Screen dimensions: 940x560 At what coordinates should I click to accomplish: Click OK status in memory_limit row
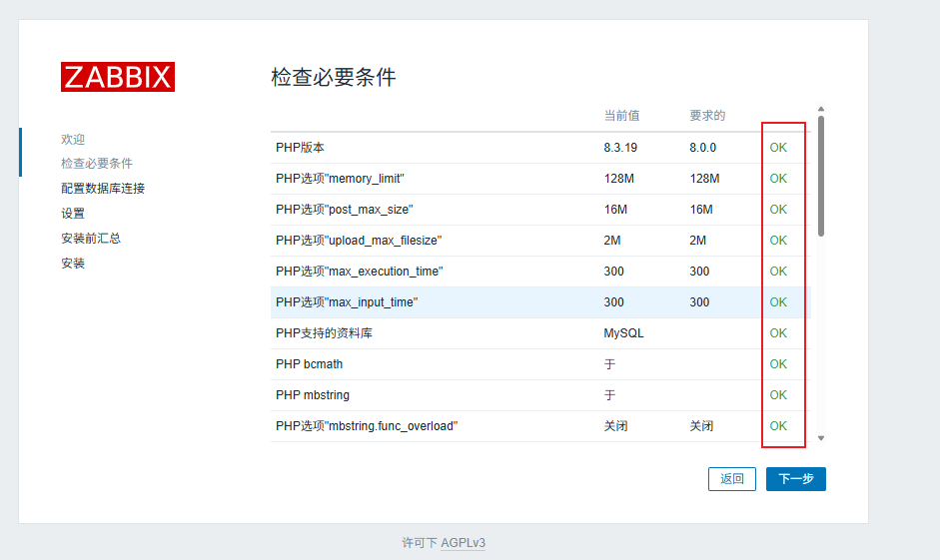[778, 179]
